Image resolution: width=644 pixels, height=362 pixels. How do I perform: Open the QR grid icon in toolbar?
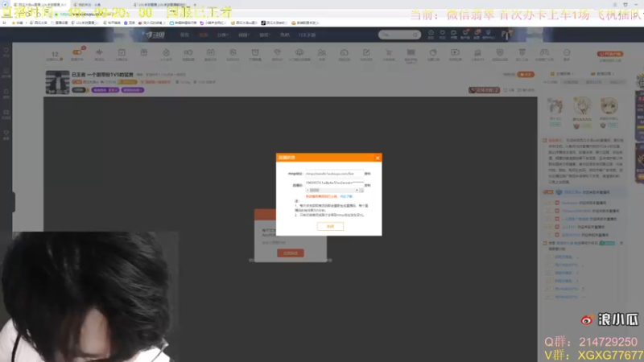tap(411, 52)
